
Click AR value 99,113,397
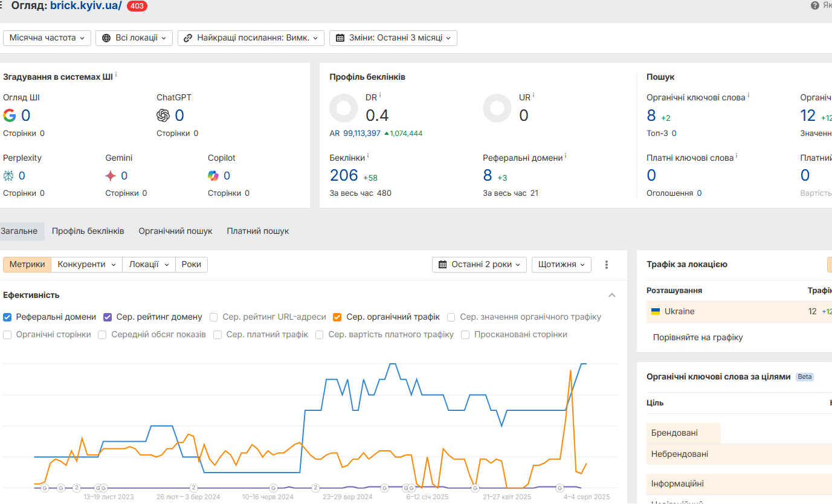pos(362,133)
